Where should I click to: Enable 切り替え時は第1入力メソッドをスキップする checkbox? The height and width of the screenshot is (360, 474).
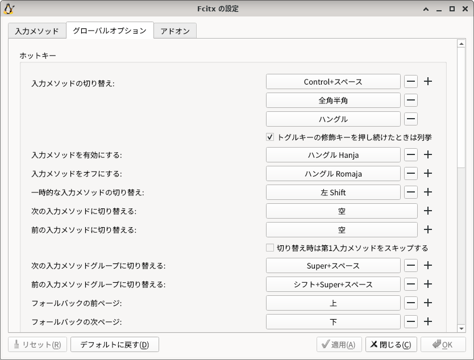click(x=270, y=248)
